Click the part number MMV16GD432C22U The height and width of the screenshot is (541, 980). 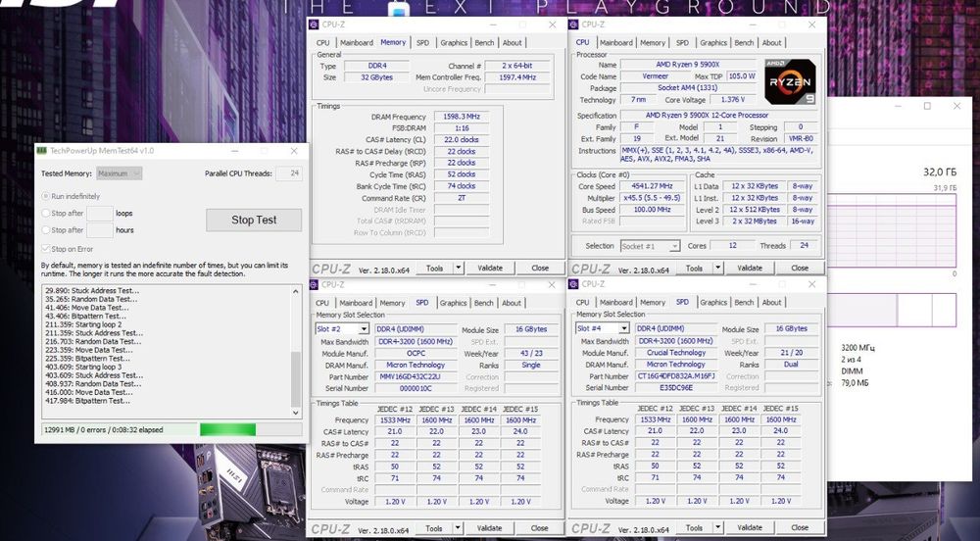[416, 376]
